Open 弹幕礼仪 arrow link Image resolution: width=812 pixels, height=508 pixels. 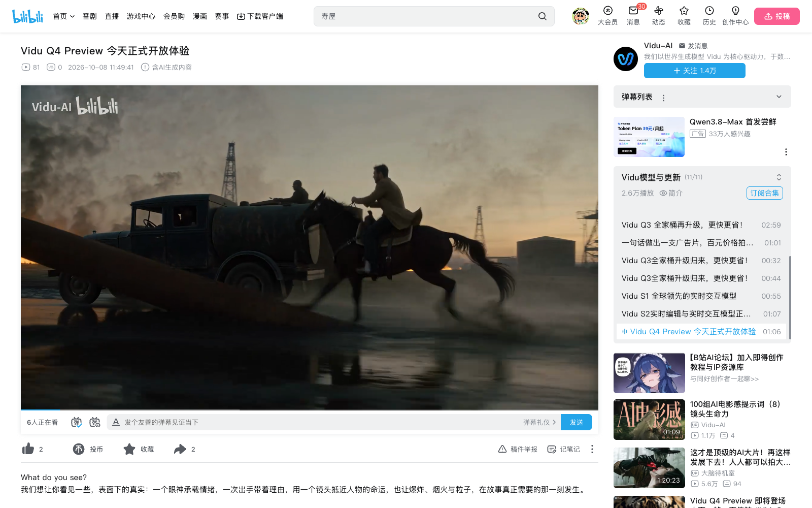[x=554, y=422]
